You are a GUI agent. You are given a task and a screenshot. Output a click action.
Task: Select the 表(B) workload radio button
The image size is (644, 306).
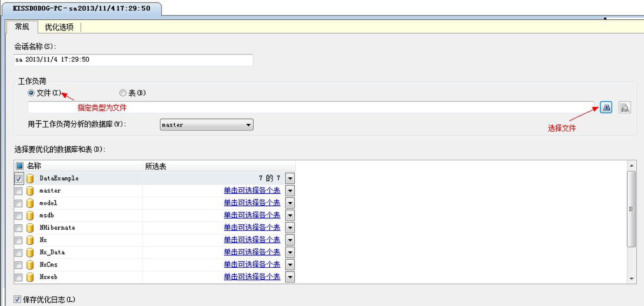point(123,93)
